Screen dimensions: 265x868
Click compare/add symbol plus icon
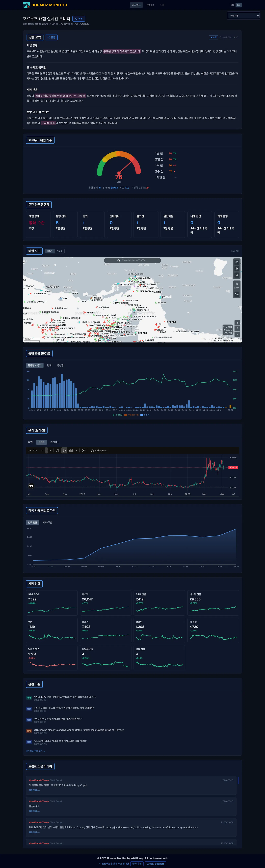coord(83,451)
